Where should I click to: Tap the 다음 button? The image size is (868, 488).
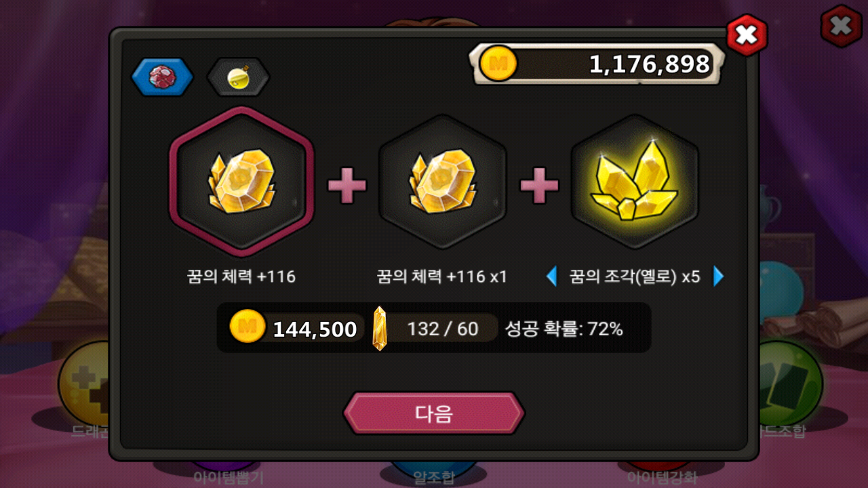tap(434, 413)
